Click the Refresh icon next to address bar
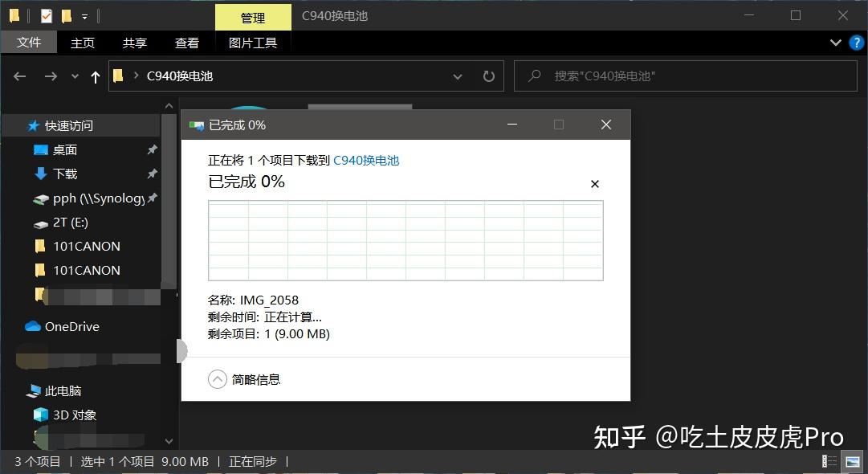 tap(489, 76)
